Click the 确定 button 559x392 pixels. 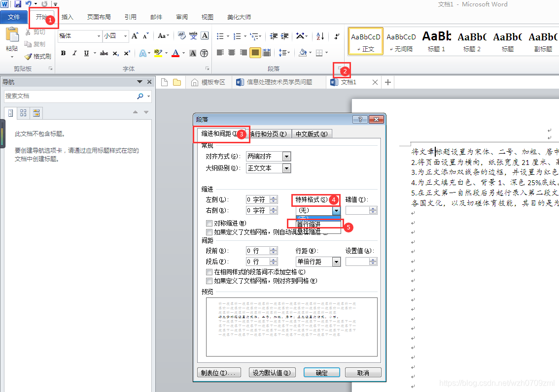[321, 373]
